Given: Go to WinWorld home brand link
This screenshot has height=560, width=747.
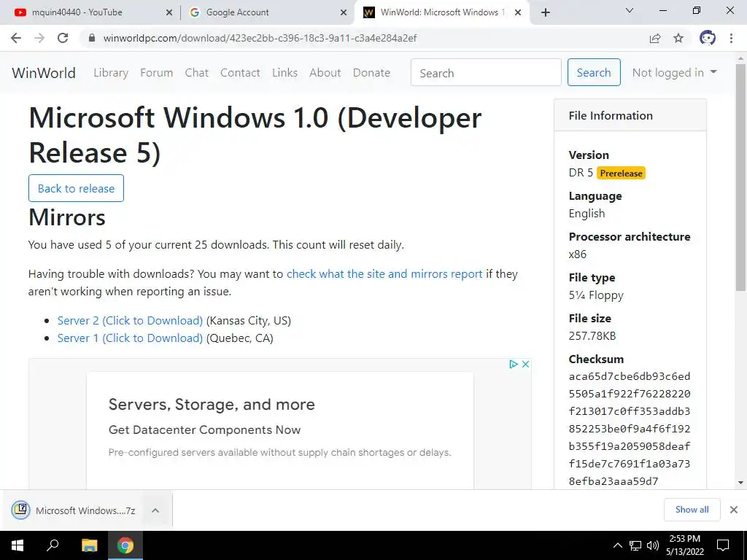Looking at the screenshot, I should pyautogui.click(x=44, y=73).
